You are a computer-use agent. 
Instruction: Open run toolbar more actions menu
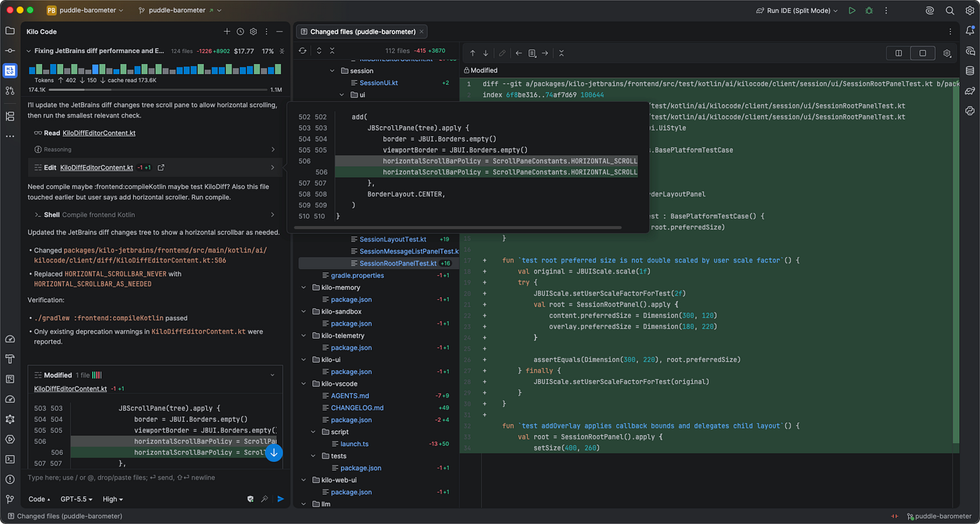tap(886, 11)
